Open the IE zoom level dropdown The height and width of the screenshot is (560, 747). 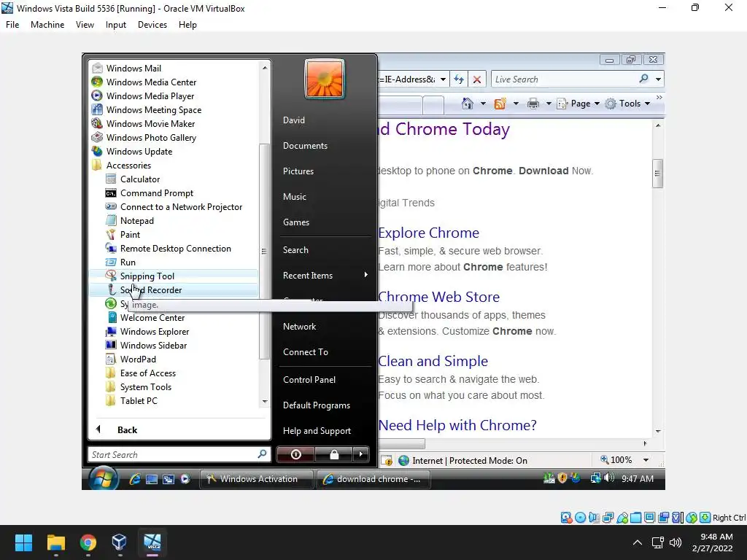coord(646,460)
